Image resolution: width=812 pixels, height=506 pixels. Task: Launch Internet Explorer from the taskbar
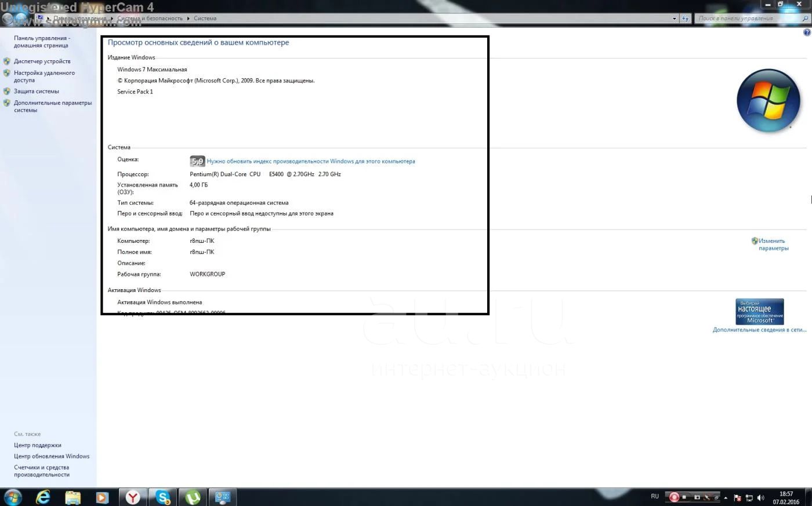[43, 497]
